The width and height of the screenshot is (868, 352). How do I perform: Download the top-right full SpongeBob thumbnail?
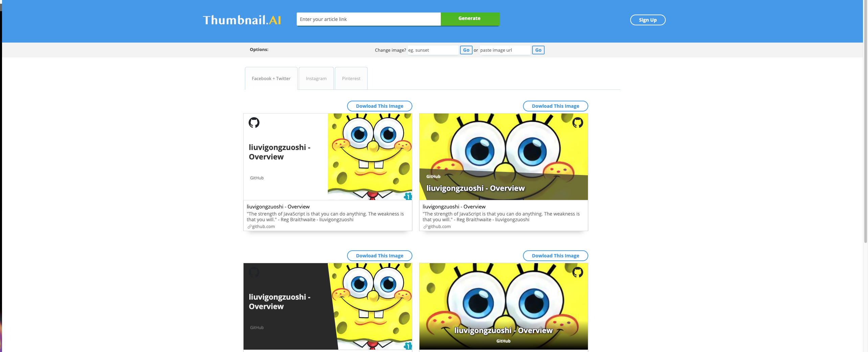(x=555, y=106)
